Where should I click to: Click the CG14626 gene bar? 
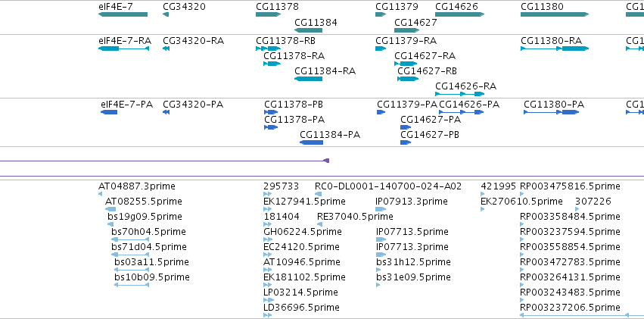459,14
